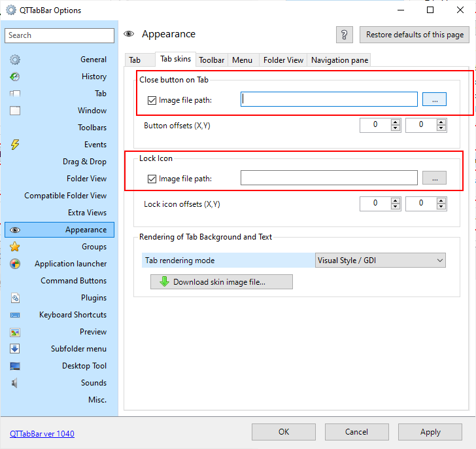The height and width of the screenshot is (449, 476).
Task: Increase Button offsets X value
Action: pyautogui.click(x=396, y=122)
